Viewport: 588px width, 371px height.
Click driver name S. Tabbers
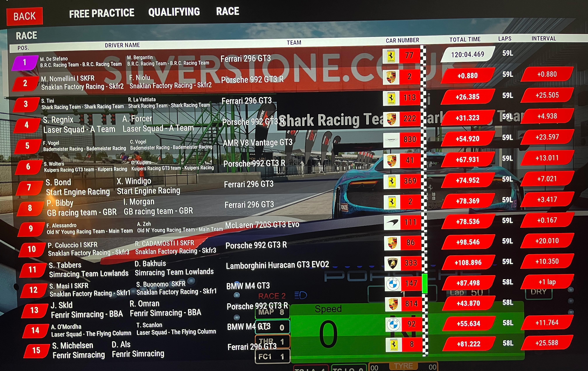click(65, 265)
